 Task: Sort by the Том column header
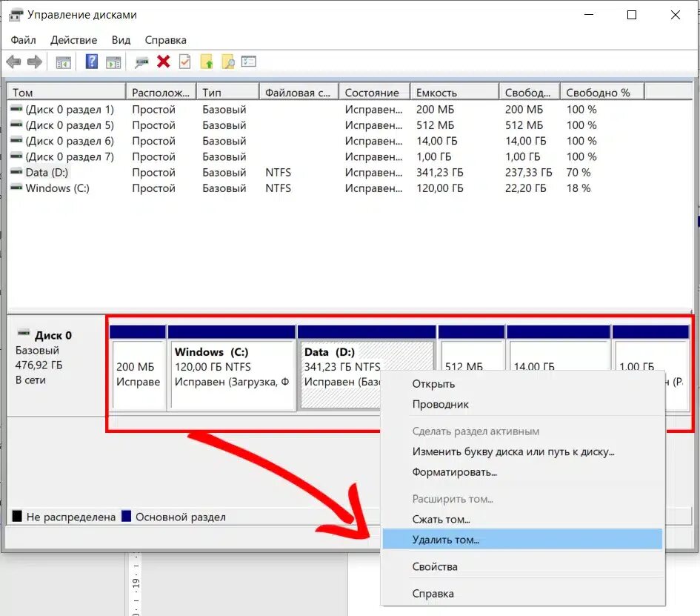click(x=67, y=93)
